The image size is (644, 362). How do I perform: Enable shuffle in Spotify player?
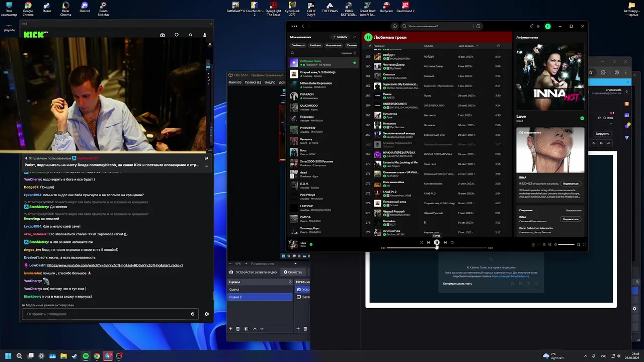[421, 242]
